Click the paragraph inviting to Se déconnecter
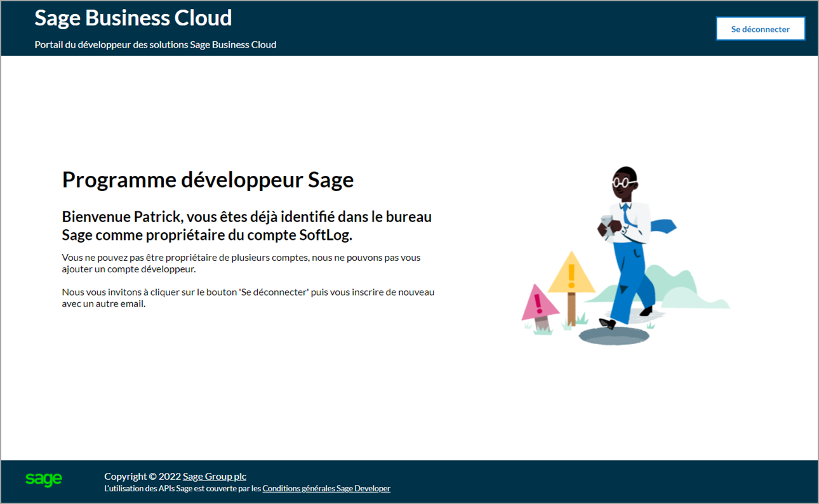The height and width of the screenshot is (504, 819). click(x=248, y=298)
